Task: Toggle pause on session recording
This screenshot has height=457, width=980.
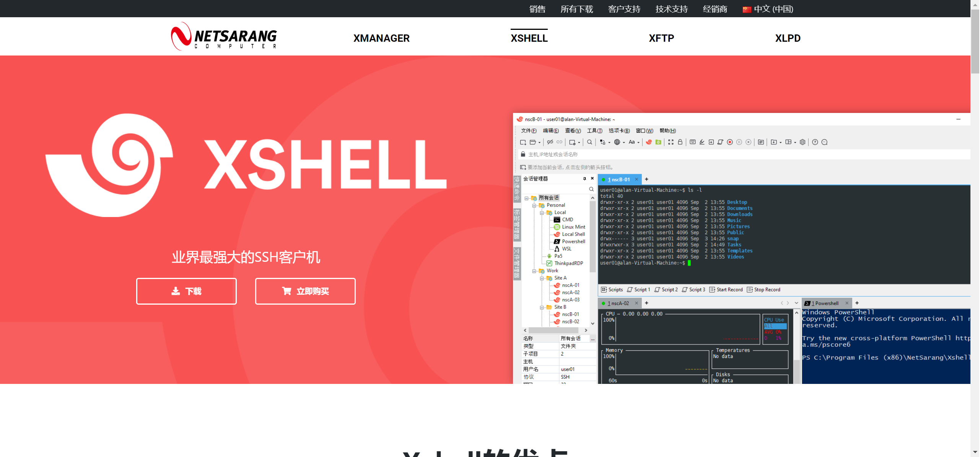Action: pyautogui.click(x=740, y=142)
